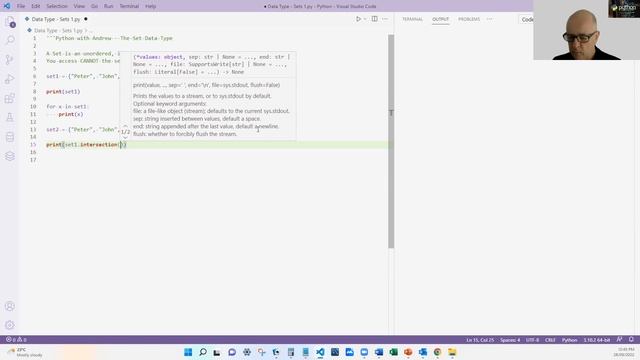Open the Accounts menu in activity bar
This screenshot has width=640, height=360.
(10, 306)
